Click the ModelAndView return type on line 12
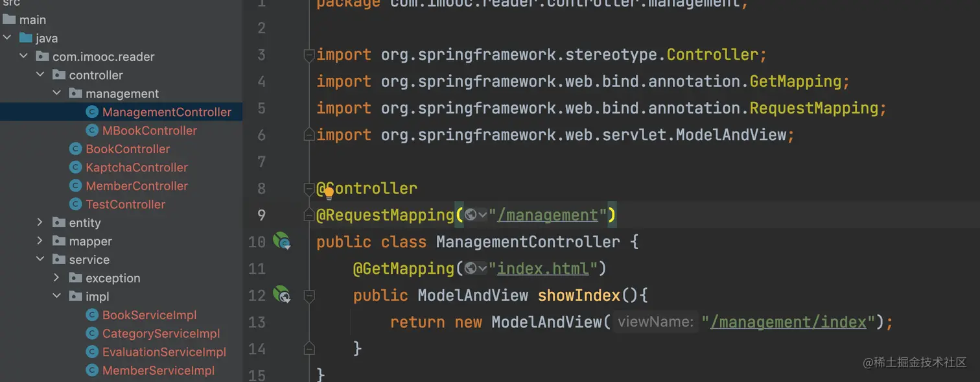 point(473,296)
